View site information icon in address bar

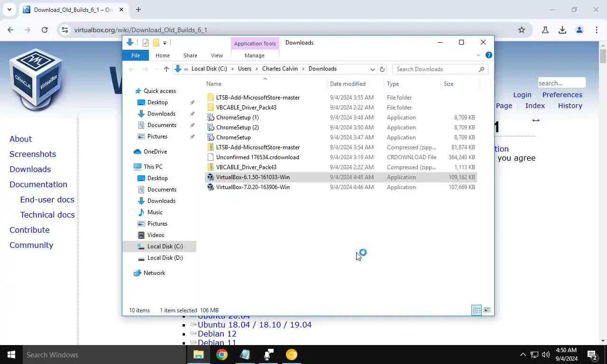[x=65, y=30]
